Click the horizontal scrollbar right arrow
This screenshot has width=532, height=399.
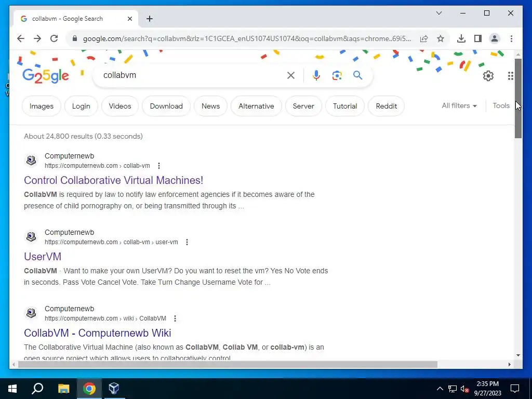pos(509,364)
